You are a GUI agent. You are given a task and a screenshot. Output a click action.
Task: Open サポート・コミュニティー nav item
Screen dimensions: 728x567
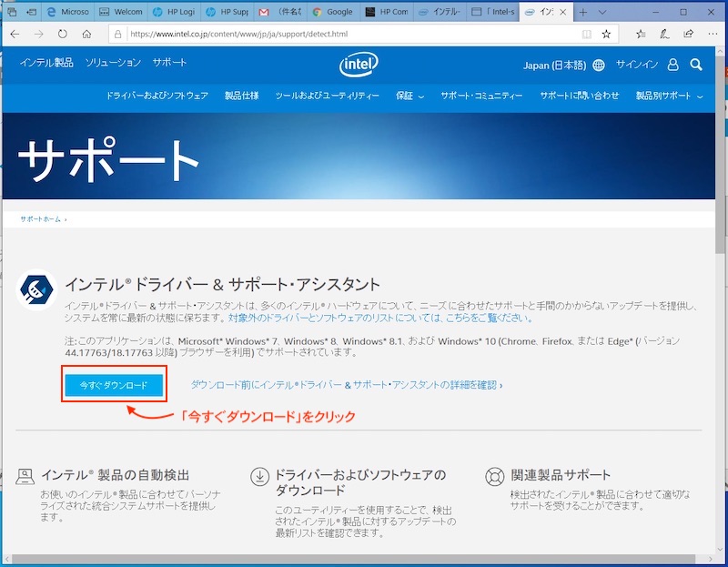(481, 96)
